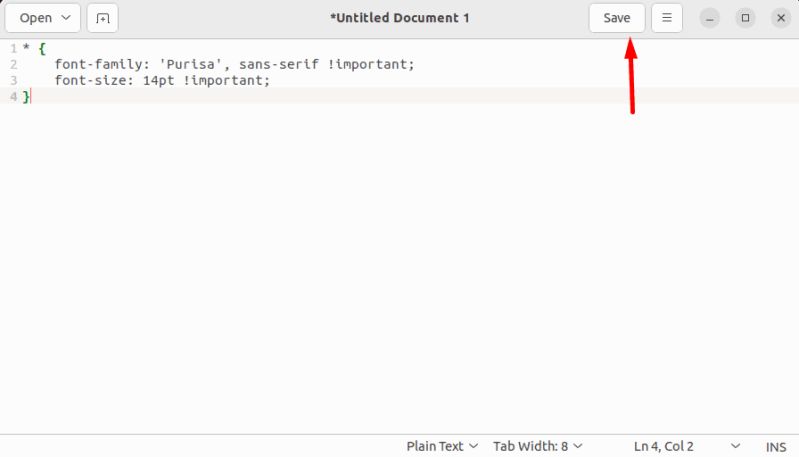Toggle the INS insert mode indicator

pyautogui.click(x=776, y=447)
